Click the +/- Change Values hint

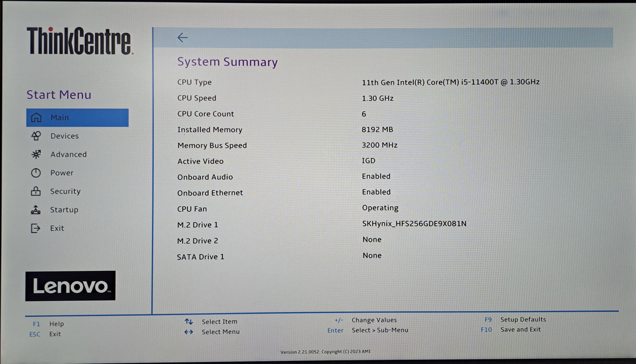point(366,320)
